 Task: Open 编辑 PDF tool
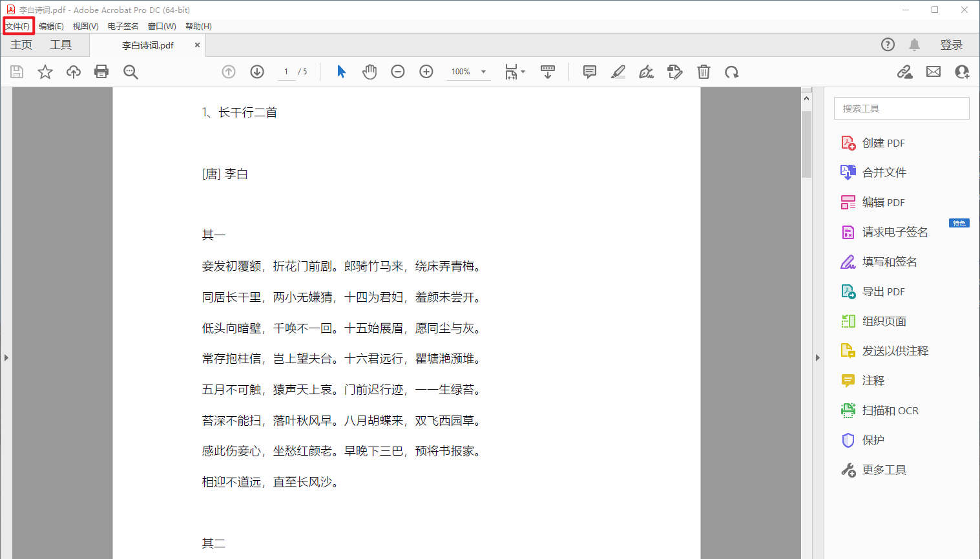(x=882, y=202)
